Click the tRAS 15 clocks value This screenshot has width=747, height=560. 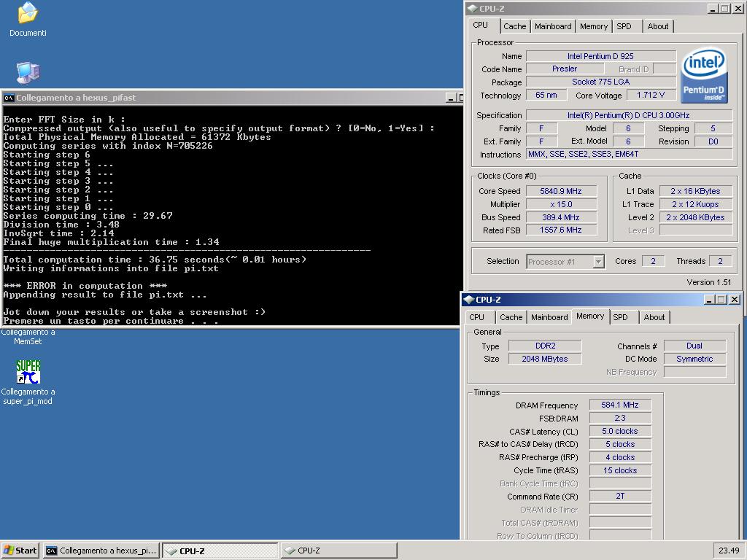(620, 470)
